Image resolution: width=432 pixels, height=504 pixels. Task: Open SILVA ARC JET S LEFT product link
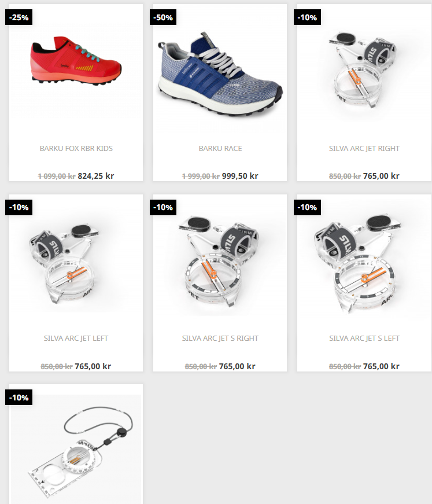point(364,338)
